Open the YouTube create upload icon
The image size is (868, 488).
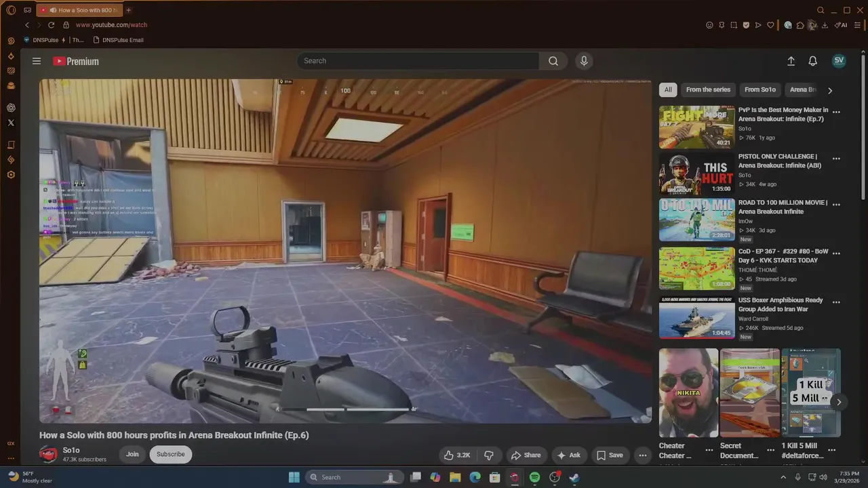(x=791, y=61)
